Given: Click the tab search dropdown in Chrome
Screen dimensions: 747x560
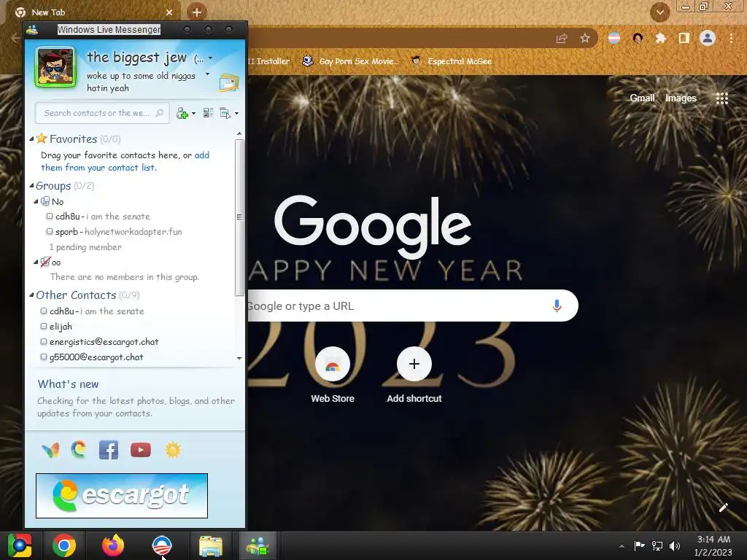Looking at the screenshot, I should (659, 12).
